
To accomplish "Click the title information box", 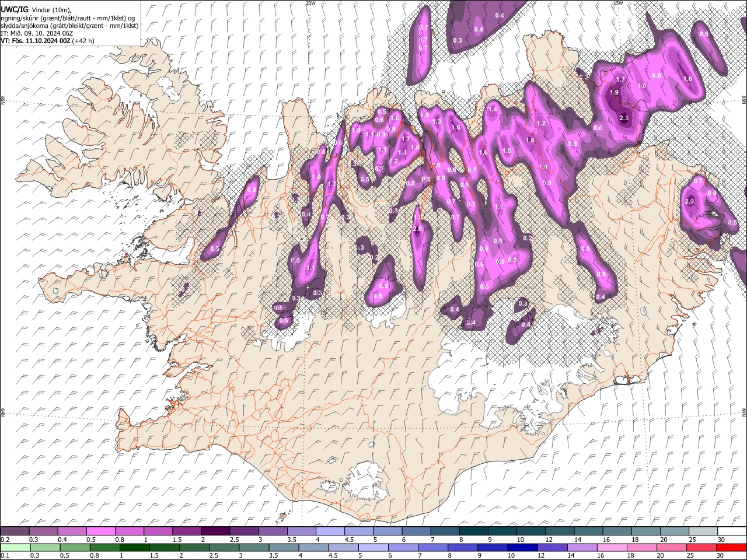I will click(x=70, y=23).
